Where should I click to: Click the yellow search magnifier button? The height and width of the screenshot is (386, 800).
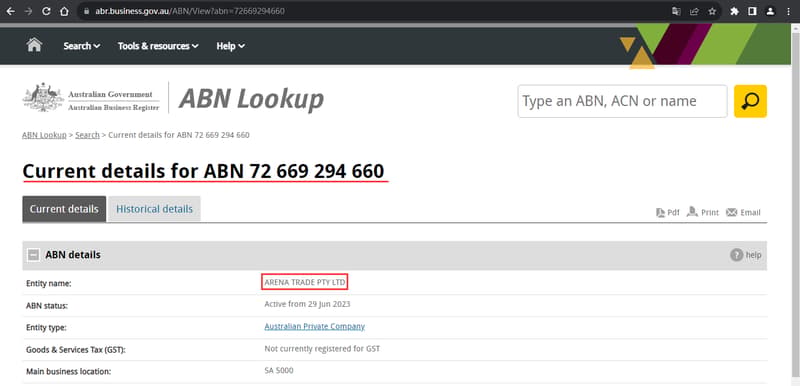(x=750, y=101)
